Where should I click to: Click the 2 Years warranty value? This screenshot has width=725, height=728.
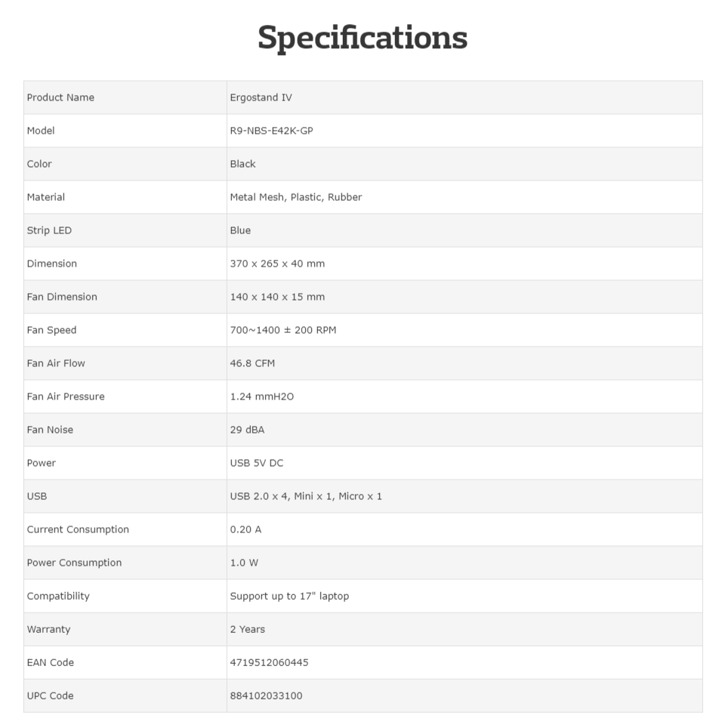[248, 629]
